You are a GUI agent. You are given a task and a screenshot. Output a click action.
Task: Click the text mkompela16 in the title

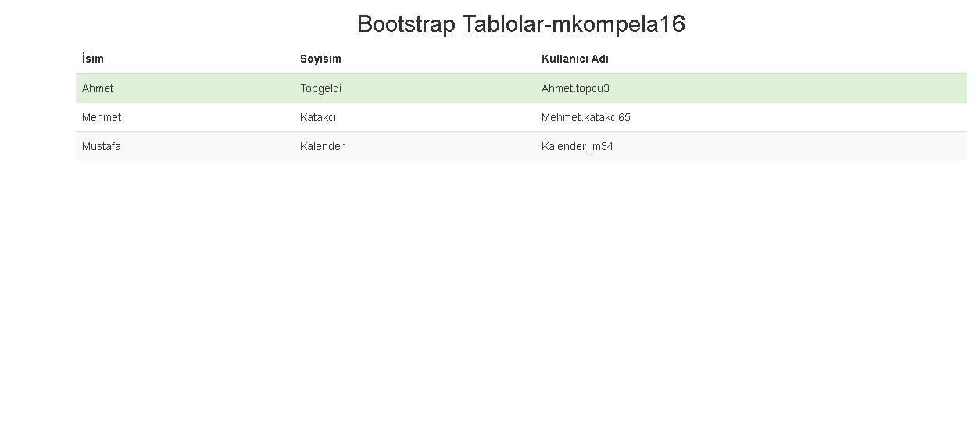point(619,24)
